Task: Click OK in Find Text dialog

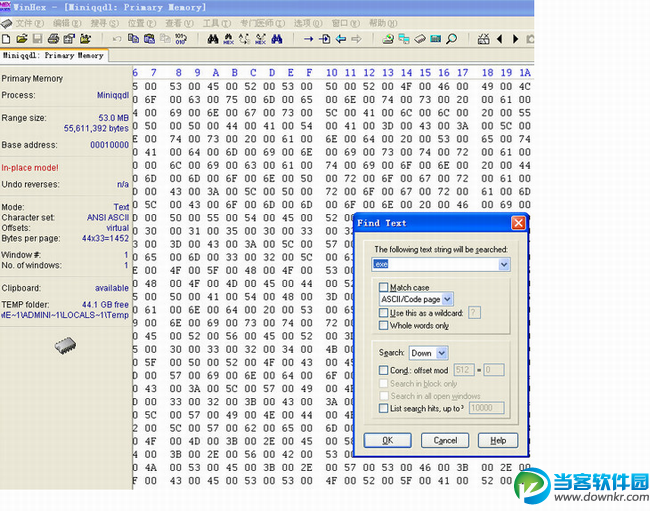Action: 388,440
